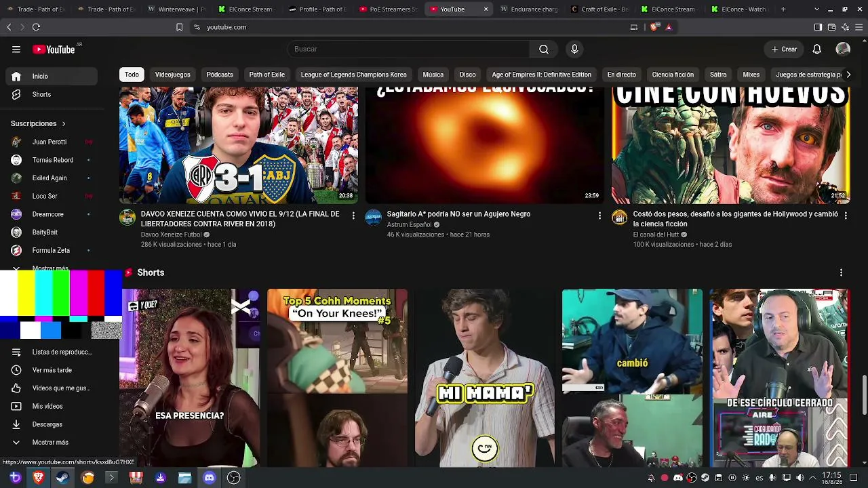
Task: Filter by En directo chip
Action: (621, 75)
